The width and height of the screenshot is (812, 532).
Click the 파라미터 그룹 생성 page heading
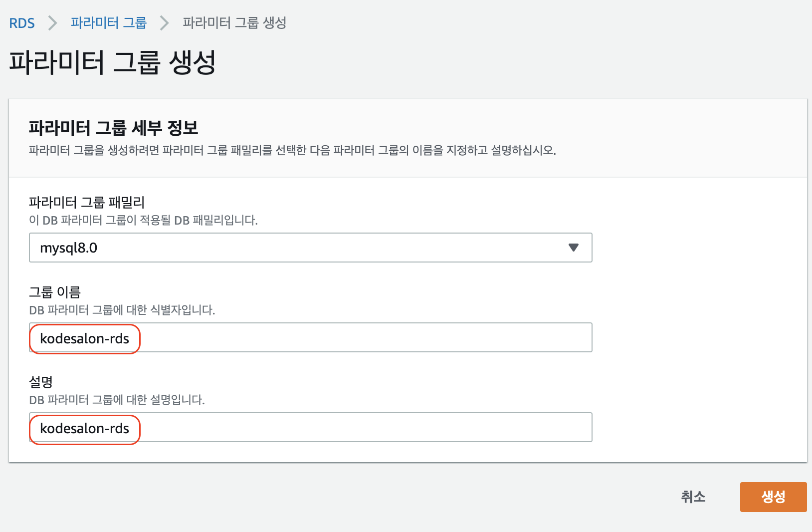click(113, 62)
